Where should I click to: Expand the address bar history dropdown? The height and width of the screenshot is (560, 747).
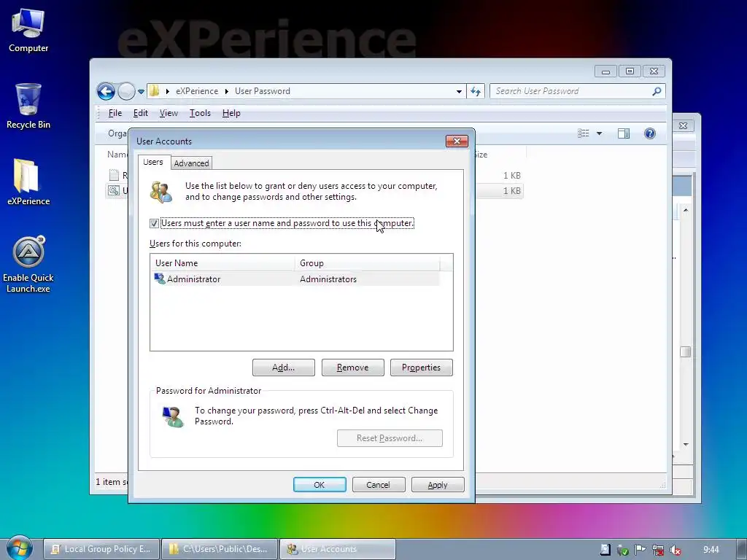pos(459,91)
